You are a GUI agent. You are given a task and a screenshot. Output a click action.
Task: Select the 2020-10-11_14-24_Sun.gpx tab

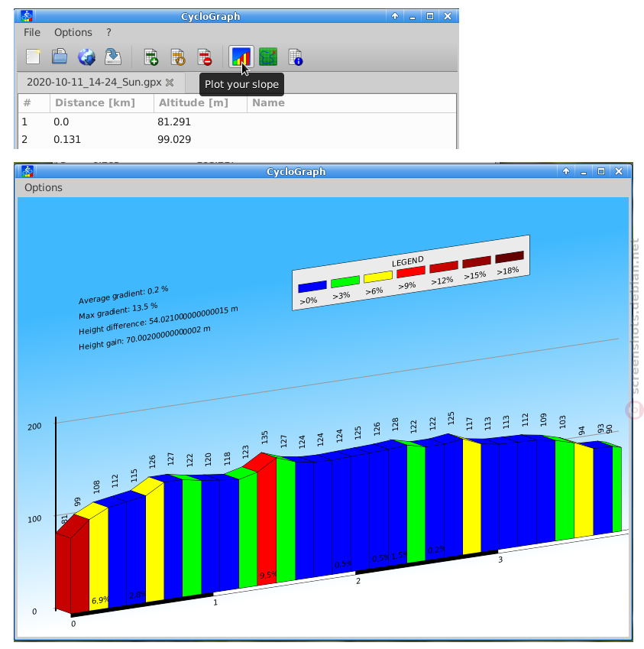point(101,83)
